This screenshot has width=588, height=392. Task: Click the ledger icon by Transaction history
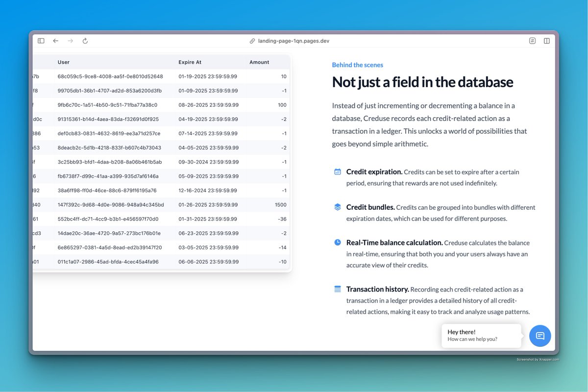point(338,289)
